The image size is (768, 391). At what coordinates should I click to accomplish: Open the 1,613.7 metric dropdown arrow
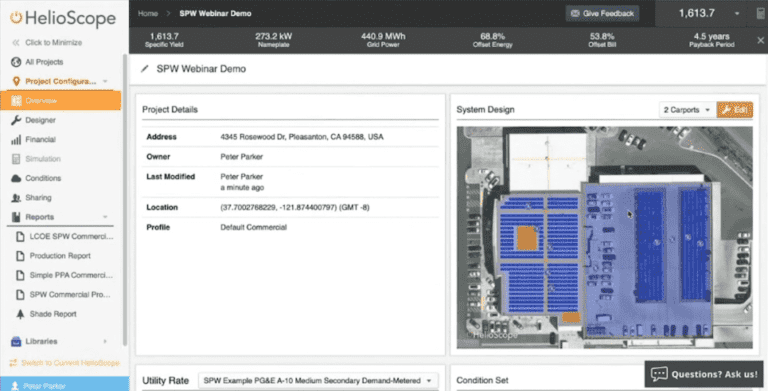tap(737, 14)
